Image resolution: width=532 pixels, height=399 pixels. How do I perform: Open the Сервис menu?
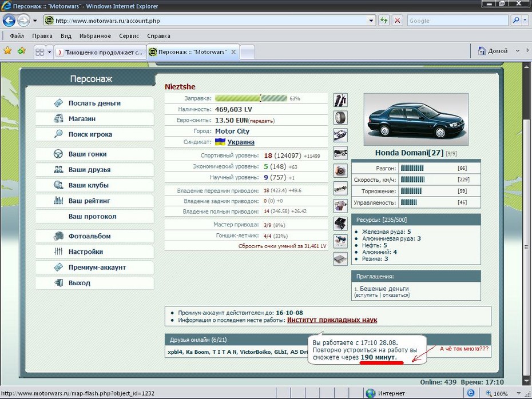click(x=129, y=35)
